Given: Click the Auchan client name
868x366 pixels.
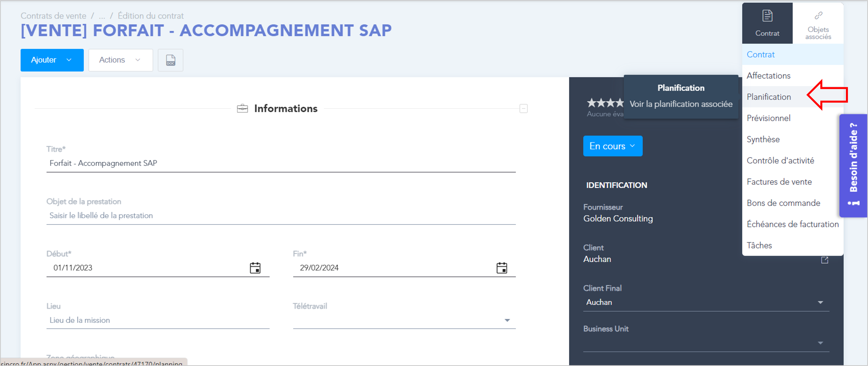Looking at the screenshot, I should [597, 259].
